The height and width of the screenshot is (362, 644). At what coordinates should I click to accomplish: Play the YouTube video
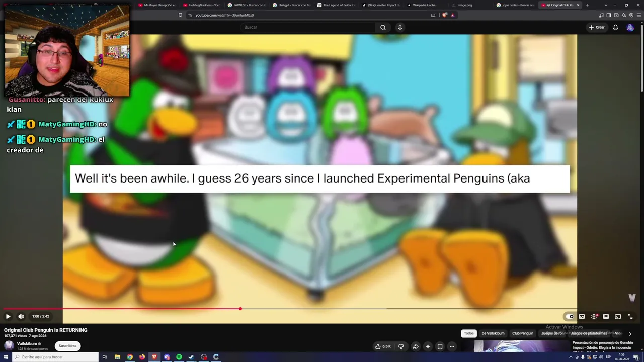click(x=8, y=316)
